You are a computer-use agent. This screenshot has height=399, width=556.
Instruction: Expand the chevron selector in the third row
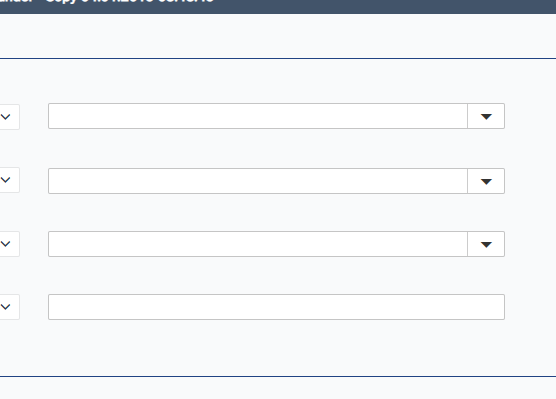coord(9,244)
